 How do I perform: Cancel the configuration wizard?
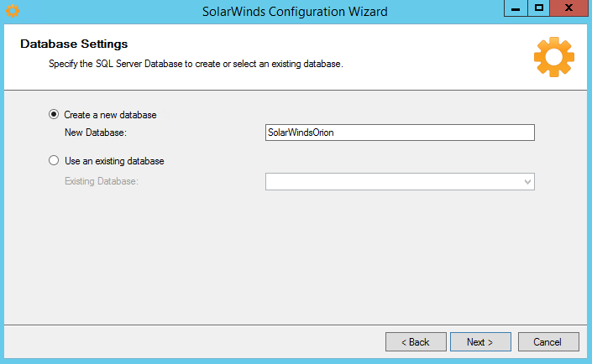[548, 341]
